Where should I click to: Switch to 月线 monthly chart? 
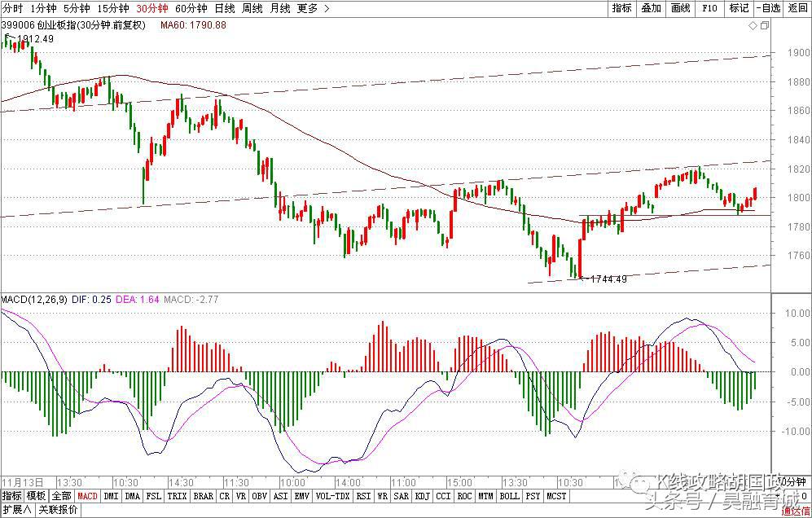coord(280,8)
